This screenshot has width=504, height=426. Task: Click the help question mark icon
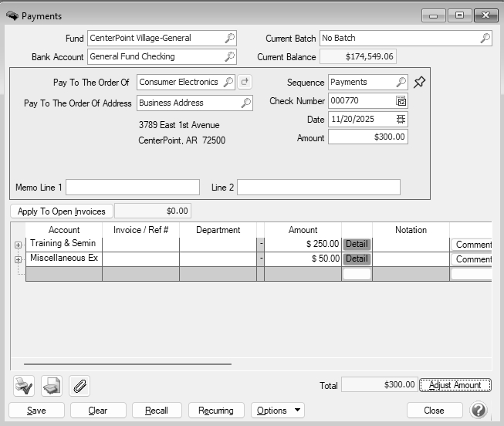click(479, 410)
